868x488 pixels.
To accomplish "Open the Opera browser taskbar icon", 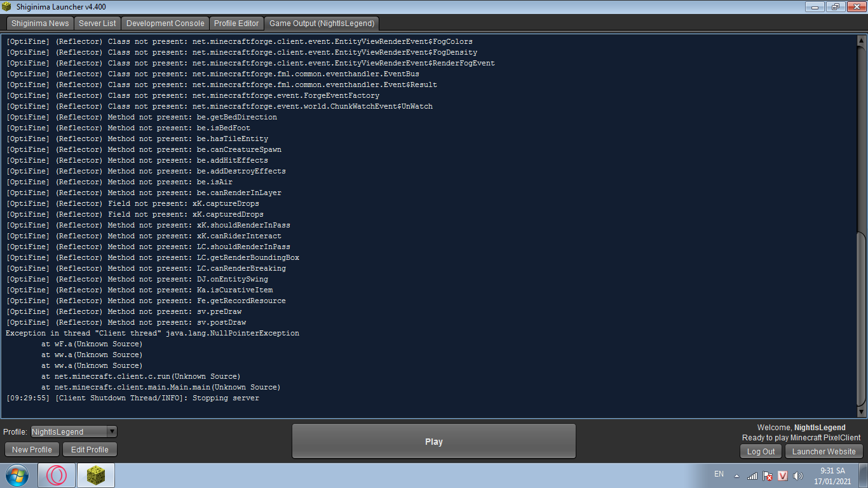I will click(57, 475).
